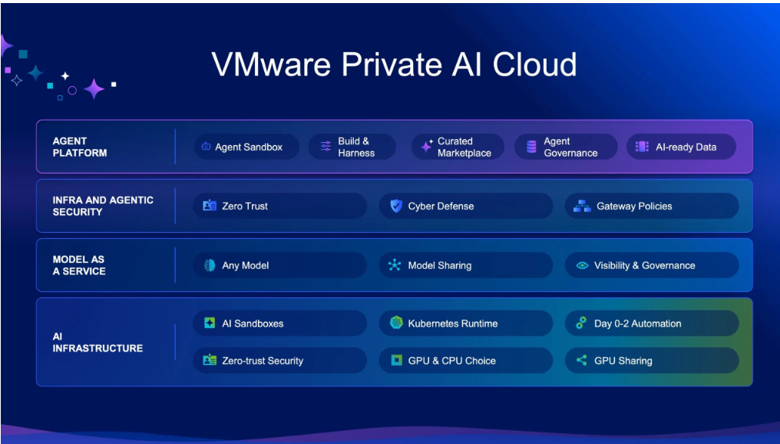Click the Visibility & Governance eye icon
This screenshot has width=780, height=444.
point(582,266)
